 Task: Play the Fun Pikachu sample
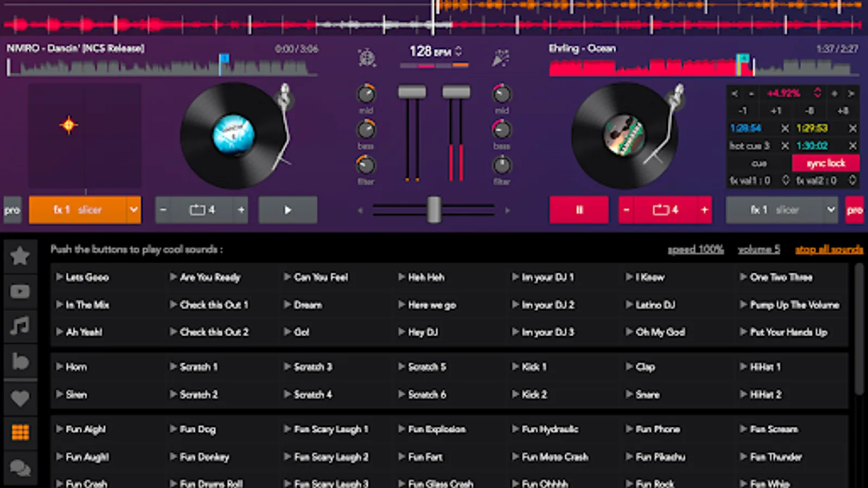point(655,457)
